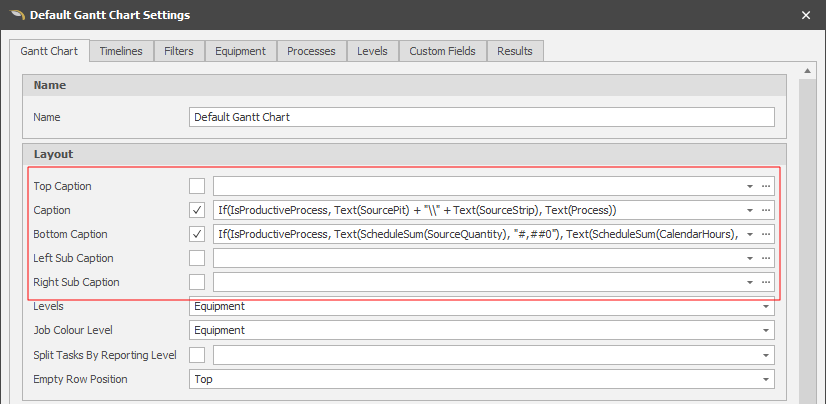Click the Right Sub Caption ellipsis button
The image size is (826, 404).
[x=766, y=282]
